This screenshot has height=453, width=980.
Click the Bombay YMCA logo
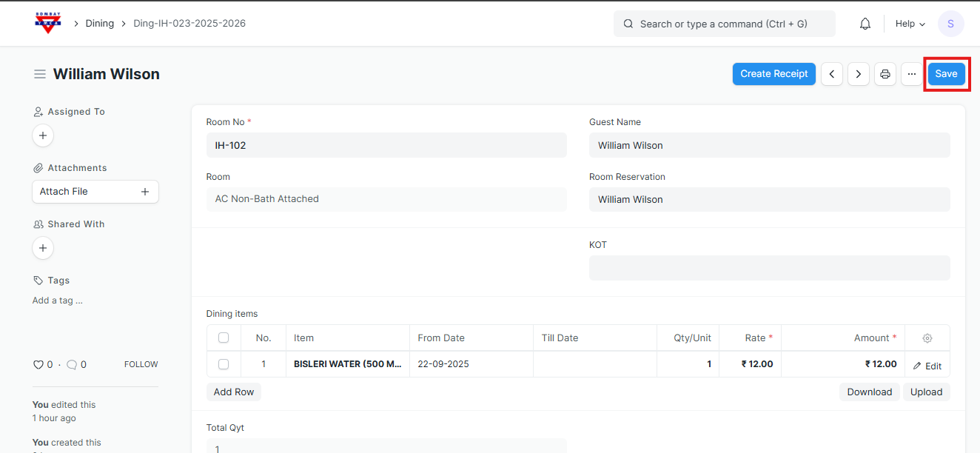coord(48,23)
